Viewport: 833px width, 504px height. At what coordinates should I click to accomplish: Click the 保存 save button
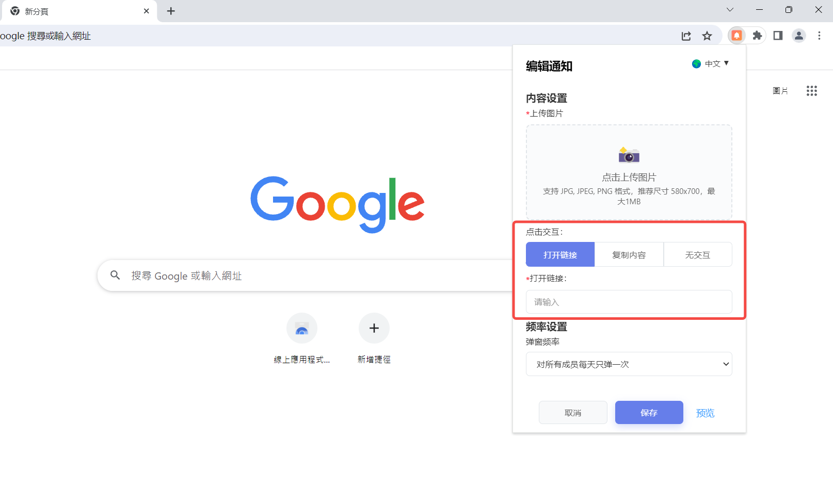(x=649, y=413)
